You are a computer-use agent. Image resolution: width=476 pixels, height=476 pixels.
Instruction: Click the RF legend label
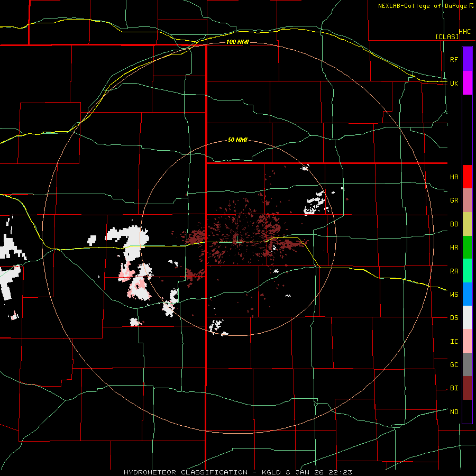coord(454,59)
